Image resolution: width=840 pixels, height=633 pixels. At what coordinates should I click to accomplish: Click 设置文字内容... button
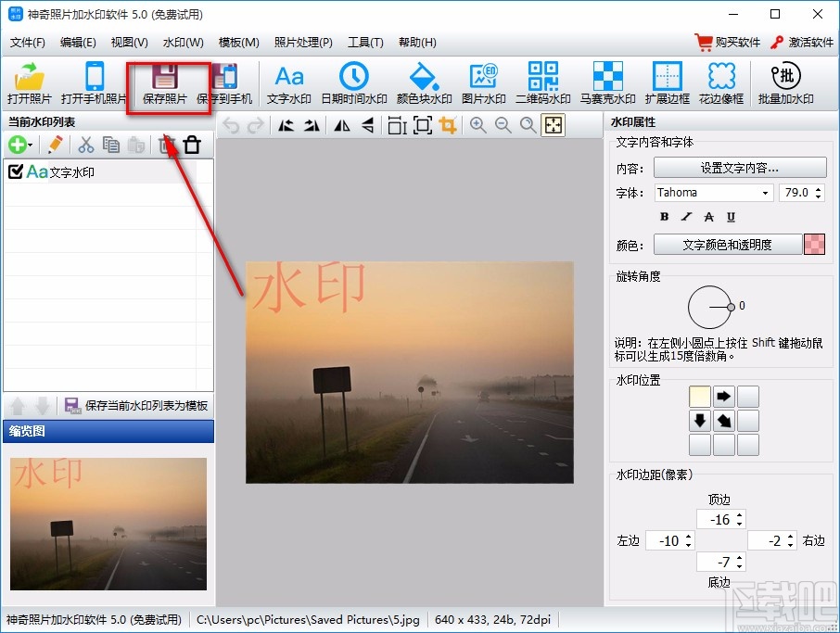coord(740,168)
